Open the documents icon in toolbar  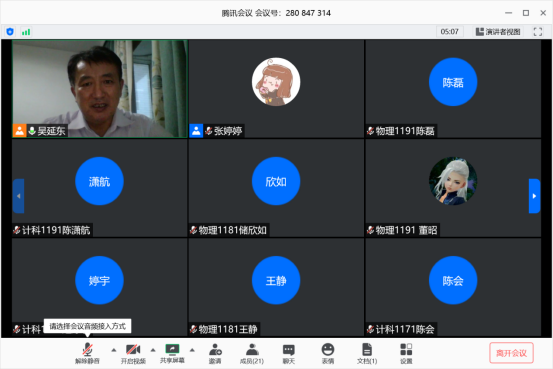[367, 353]
